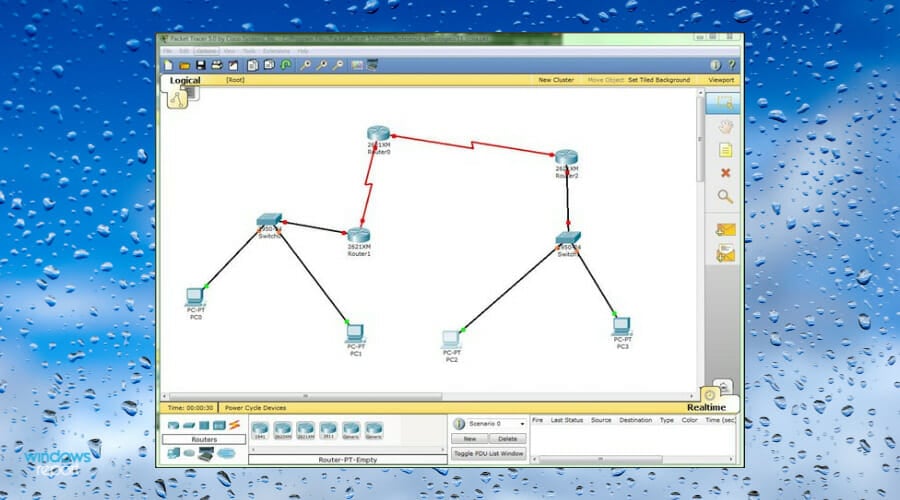
Task: Choose the Move Layout hand tool
Action: [x=725, y=127]
